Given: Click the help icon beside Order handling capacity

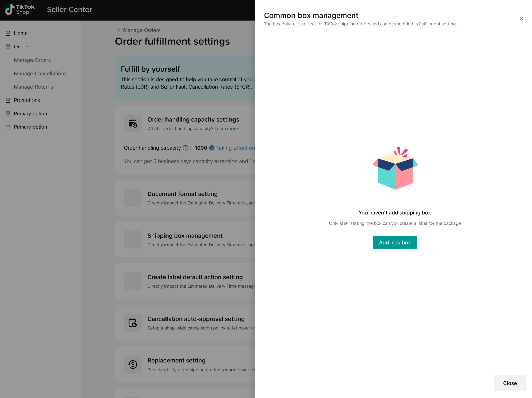Looking at the screenshot, I should pyautogui.click(x=185, y=148).
